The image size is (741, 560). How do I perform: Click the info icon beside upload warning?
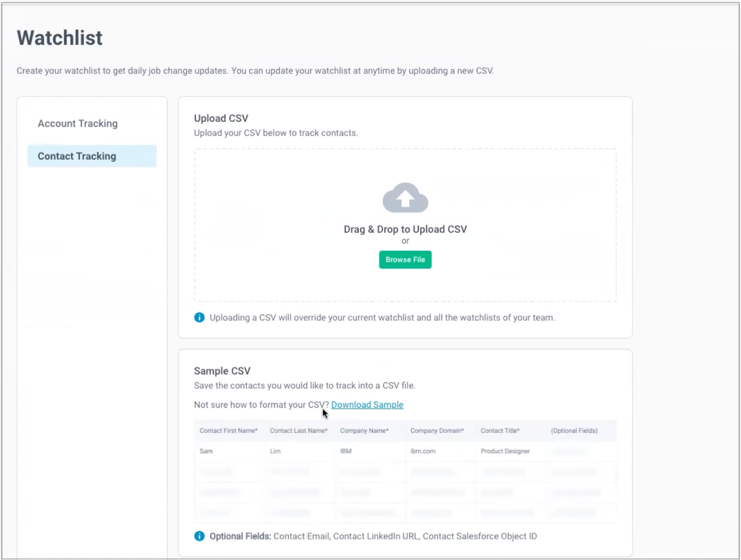[x=199, y=317]
